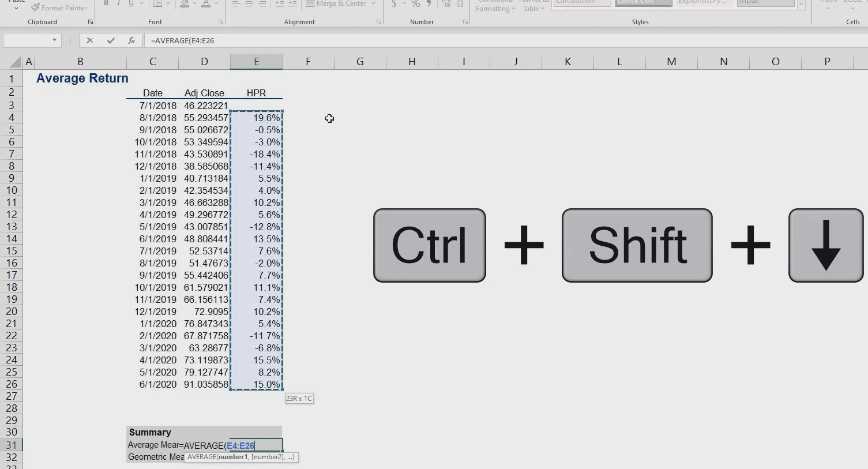The height and width of the screenshot is (469, 868).
Task: Open the currency format dropdown arrow
Action: pos(404,3)
